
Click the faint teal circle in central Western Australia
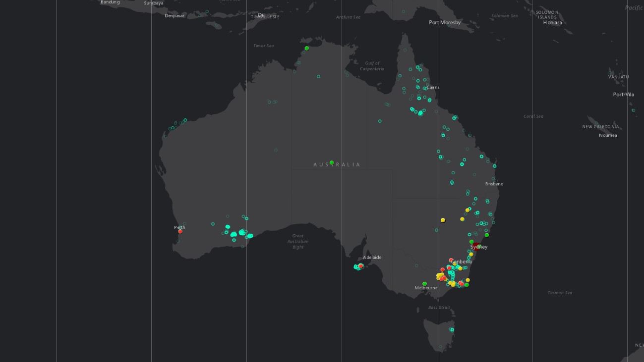pos(276,150)
